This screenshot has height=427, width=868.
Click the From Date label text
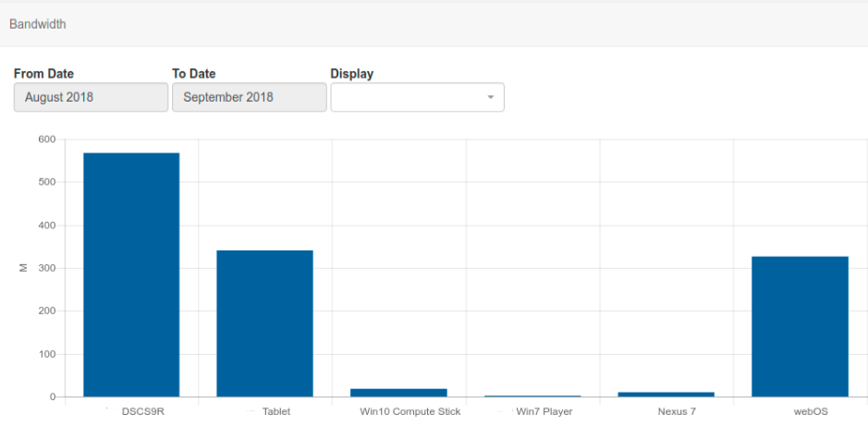(43, 74)
